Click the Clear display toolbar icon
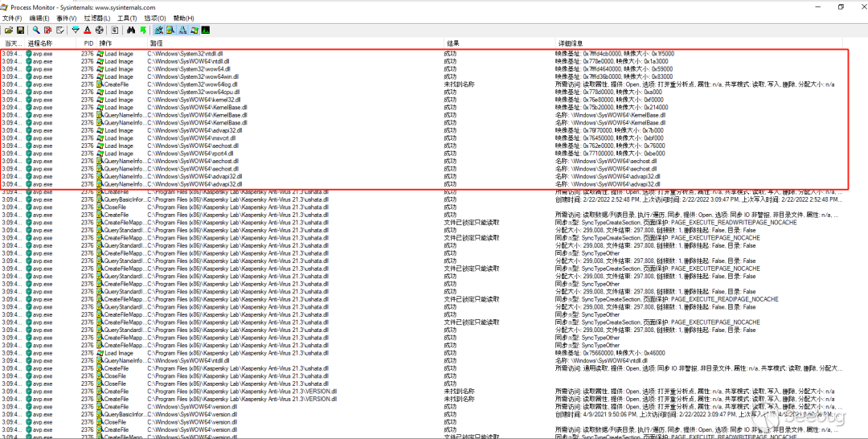Viewport: 868px width, 439px height. 59,30
